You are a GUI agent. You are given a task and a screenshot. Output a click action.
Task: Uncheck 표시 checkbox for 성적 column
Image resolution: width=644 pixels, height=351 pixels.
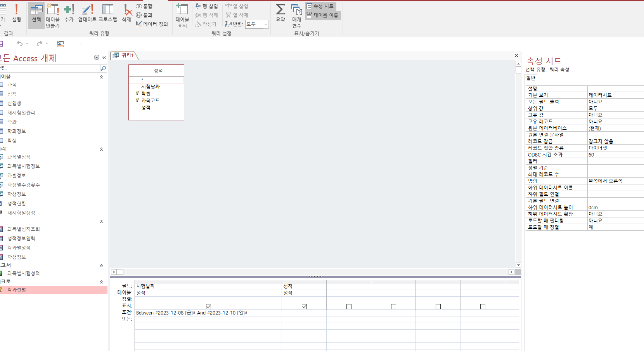[304, 306]
